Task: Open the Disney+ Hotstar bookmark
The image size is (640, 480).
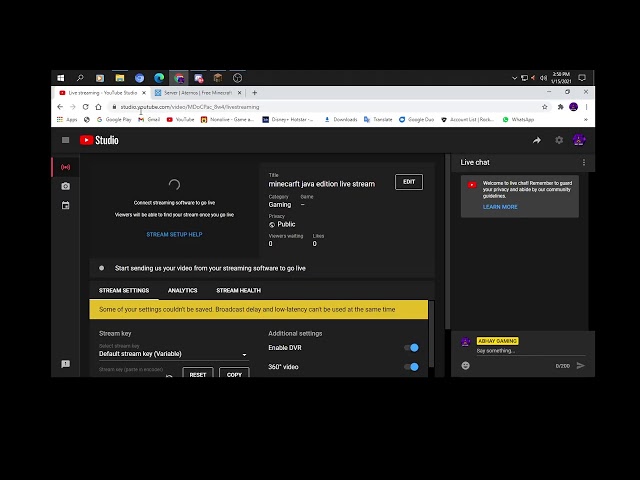Action: [288, 120]
